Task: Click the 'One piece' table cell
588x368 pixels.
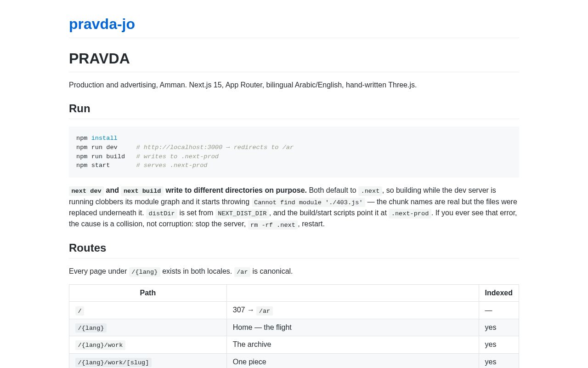Action: tap(353, 361)
